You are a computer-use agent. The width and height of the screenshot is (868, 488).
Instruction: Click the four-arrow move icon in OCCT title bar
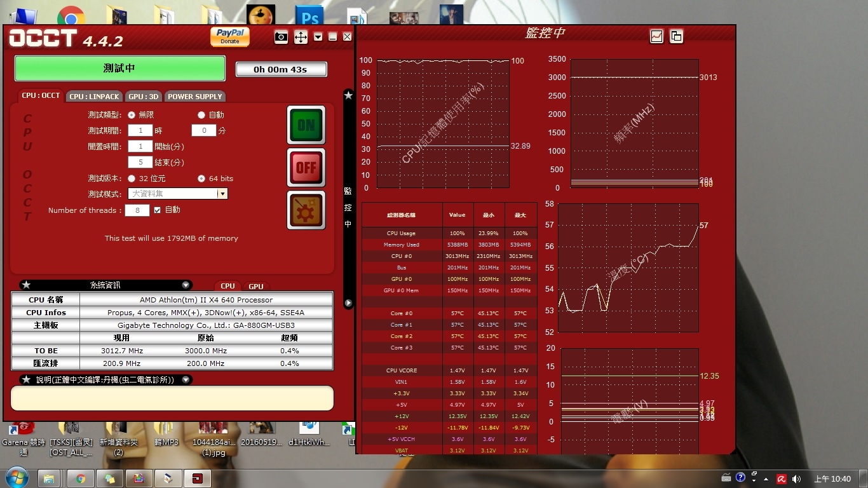(301, 37)
